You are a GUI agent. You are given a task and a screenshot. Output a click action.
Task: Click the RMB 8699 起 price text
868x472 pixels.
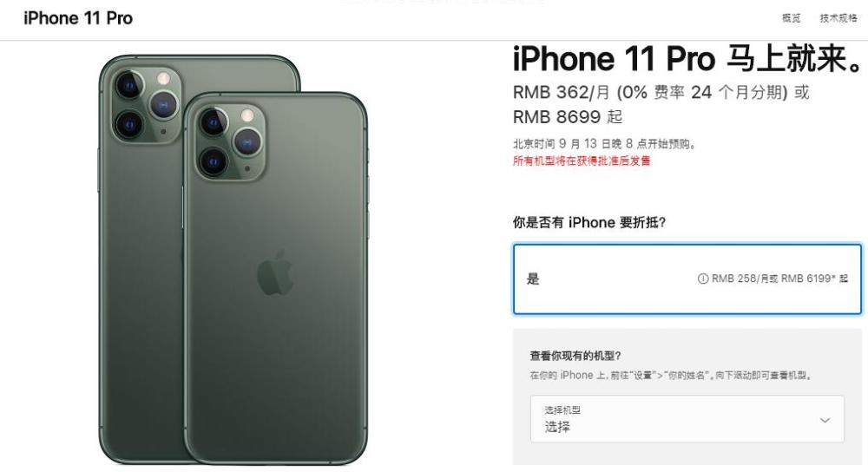(568, 117)
